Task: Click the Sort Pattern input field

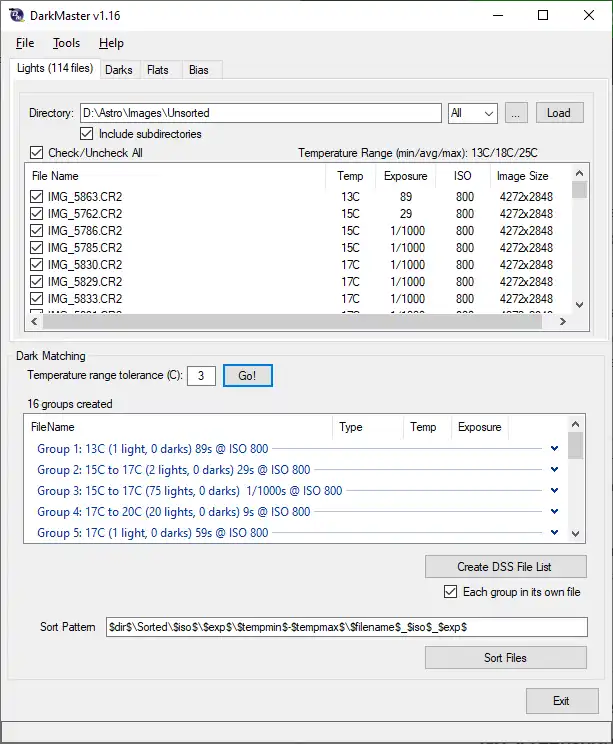Action: [x=347, y=627]
